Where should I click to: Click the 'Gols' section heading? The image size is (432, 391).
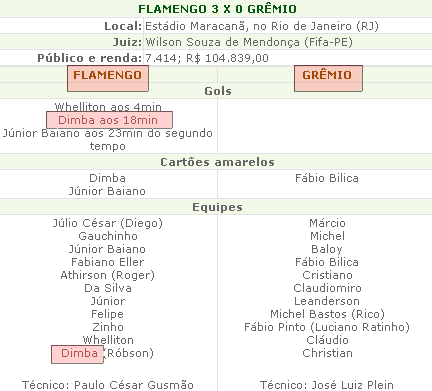click(218, 91)
